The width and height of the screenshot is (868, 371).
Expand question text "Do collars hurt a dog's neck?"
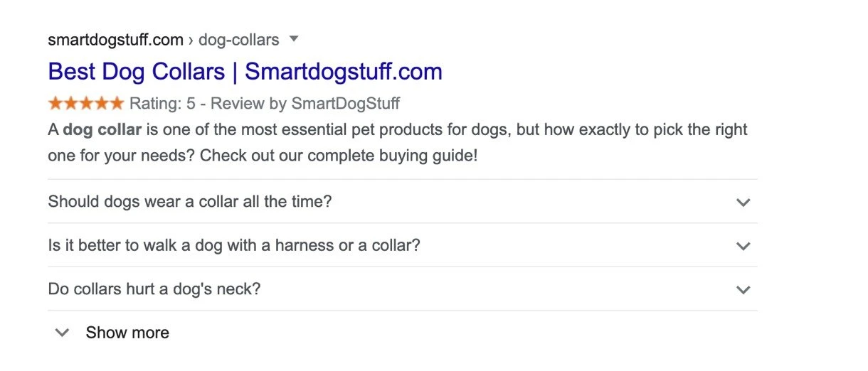pyautogui.click(x=154, y=290)
